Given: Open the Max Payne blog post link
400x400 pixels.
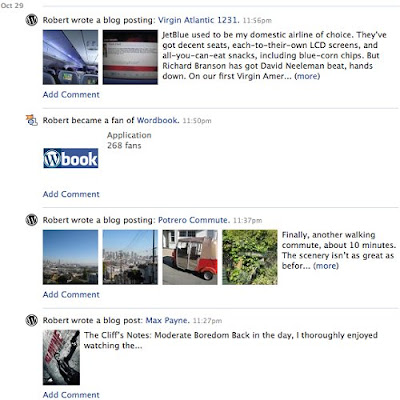Looking at the screenshot, I should 168,320.
